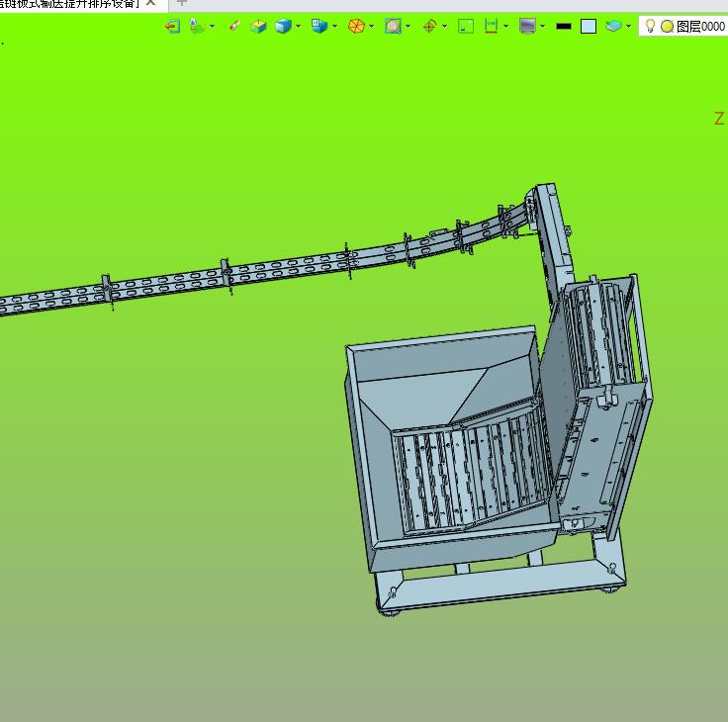Click the green square frame icon
This screenshot has width=728, height=722.
point(465,27)
